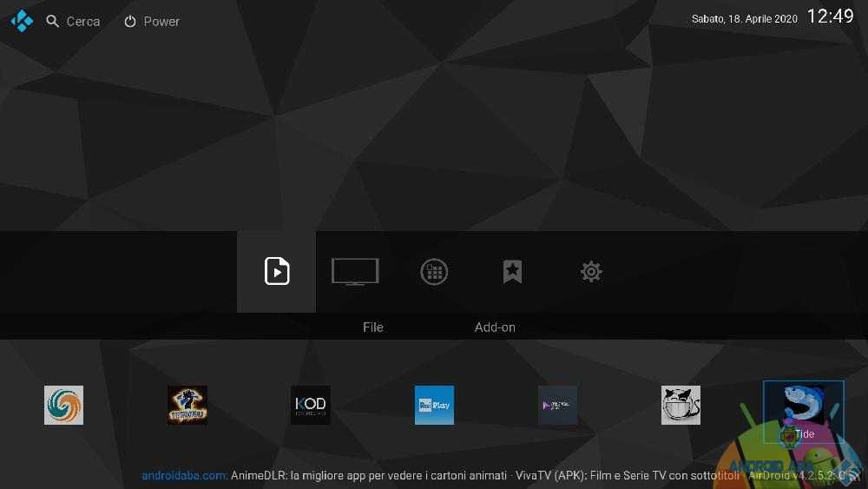
Task: Open the Favourites star bookmark icon
Action: (x=513, y=271)
